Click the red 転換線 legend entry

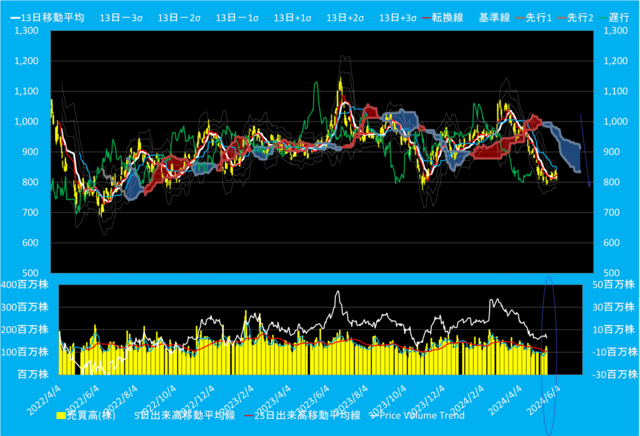(443, 18)
